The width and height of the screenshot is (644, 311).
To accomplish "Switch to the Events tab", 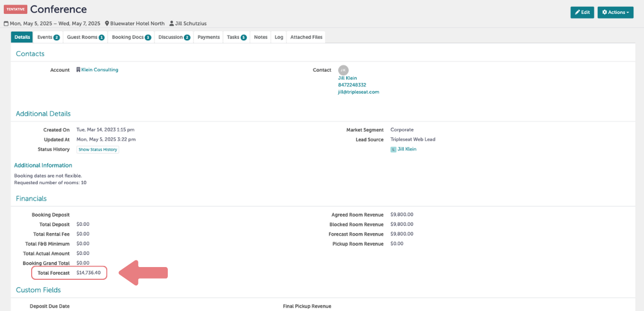I will click(x=48, y=37).
